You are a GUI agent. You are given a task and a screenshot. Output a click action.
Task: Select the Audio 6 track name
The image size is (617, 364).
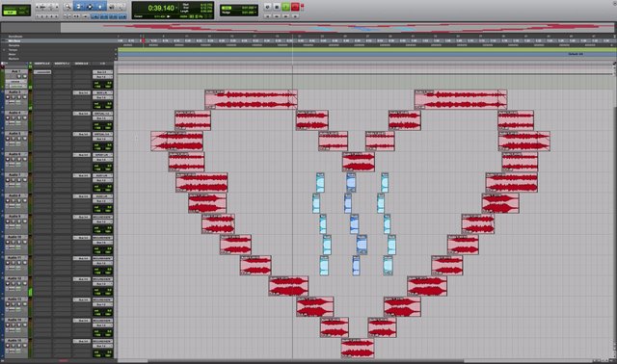click(15, 154)
